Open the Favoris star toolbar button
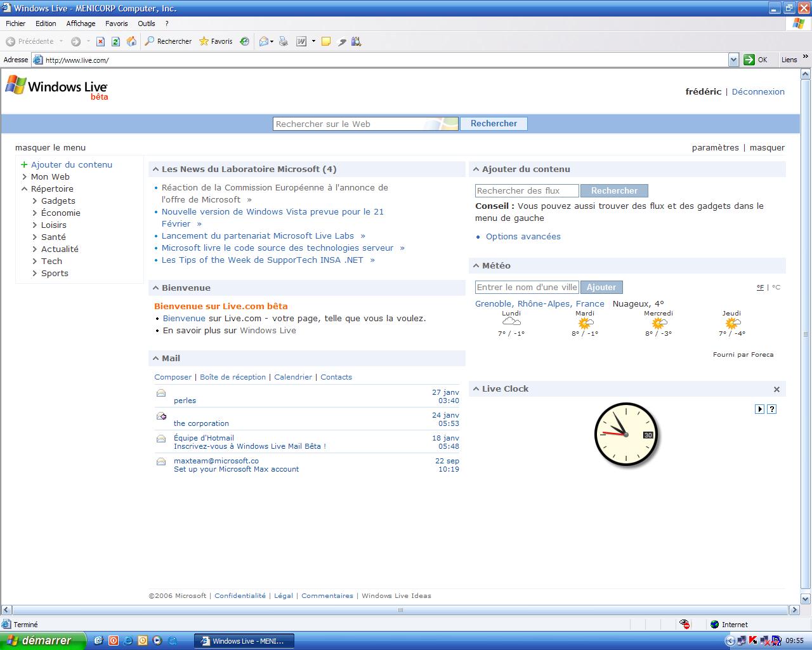812x650 pixels. (x=216, y=41)
